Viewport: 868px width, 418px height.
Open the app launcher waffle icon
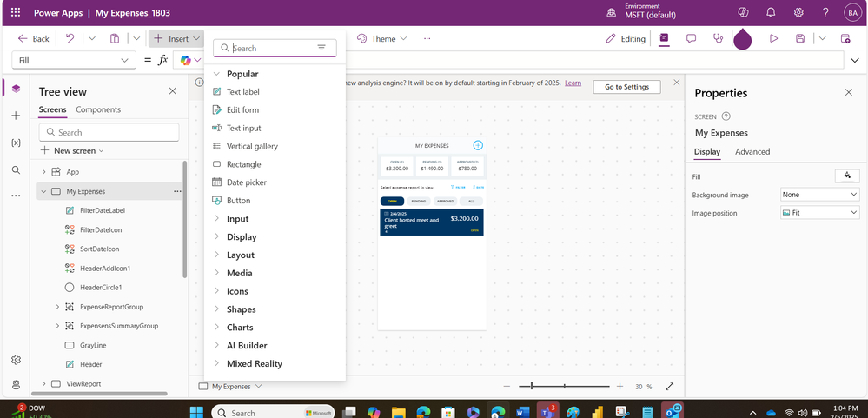pos(16,12)
